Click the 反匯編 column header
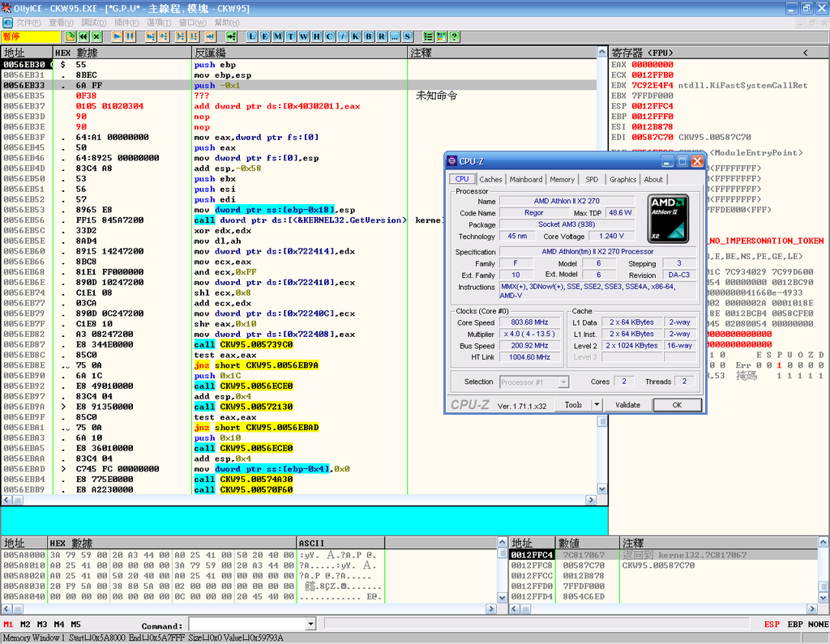The image size is (830, 644). (x=300, y=53)
